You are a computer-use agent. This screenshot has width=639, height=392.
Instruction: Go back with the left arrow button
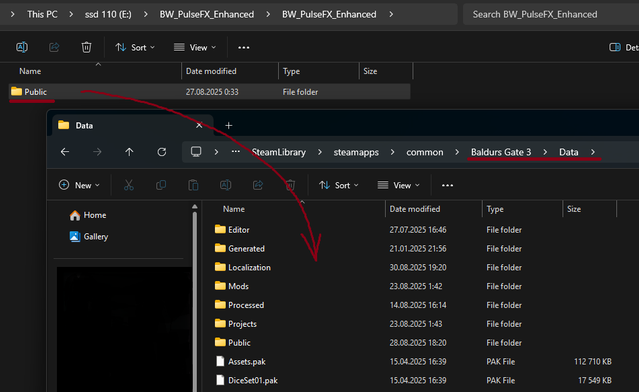point(65,152)
